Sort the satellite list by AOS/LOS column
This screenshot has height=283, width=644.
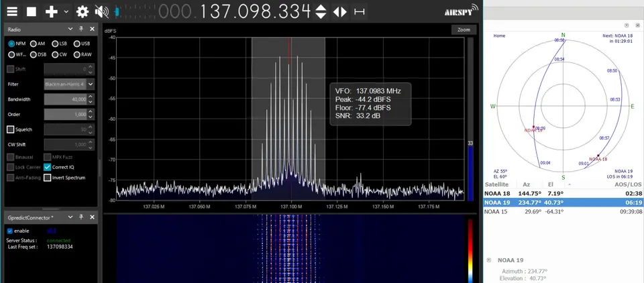628,184
